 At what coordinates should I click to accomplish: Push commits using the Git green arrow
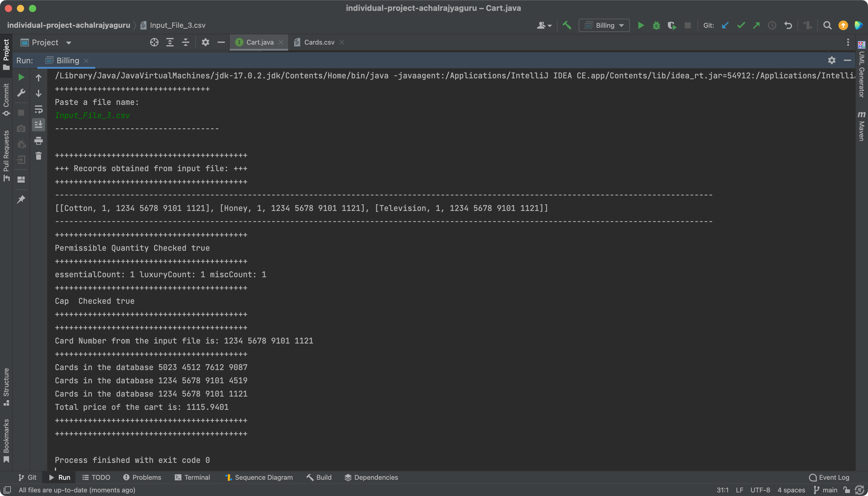(756, 26)
